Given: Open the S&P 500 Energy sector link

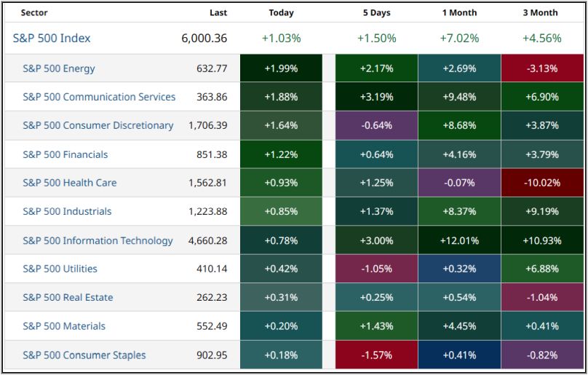Looking at the screenshot, I should click(x=59, y=68).
